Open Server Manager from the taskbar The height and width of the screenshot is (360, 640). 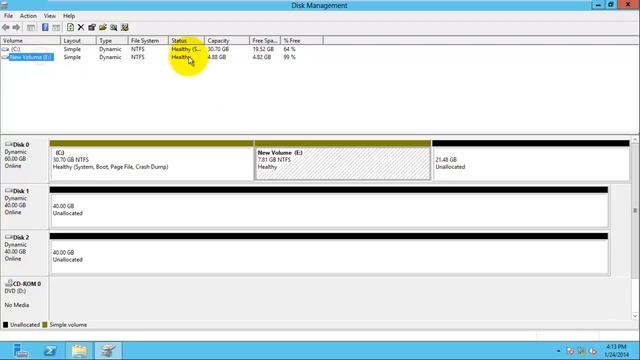coord(20,351)
